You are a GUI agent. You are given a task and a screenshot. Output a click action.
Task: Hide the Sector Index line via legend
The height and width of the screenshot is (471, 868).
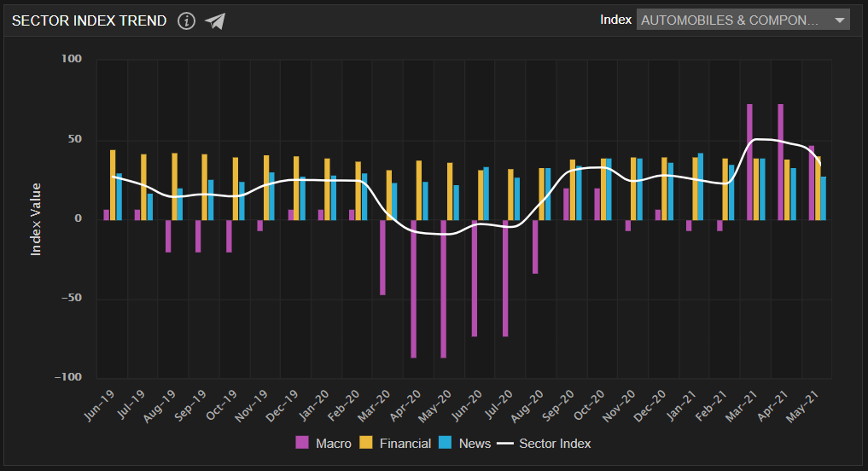pos(555,443)
